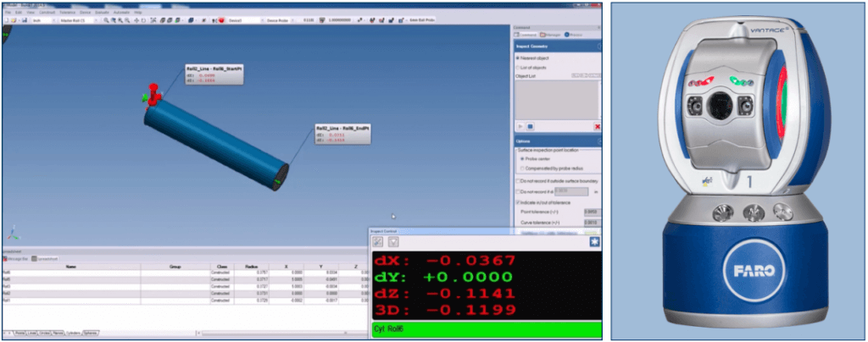Viewport: 868px width, 342px height.
Task: Click the fit-all view icon
Action: (153, 19)
